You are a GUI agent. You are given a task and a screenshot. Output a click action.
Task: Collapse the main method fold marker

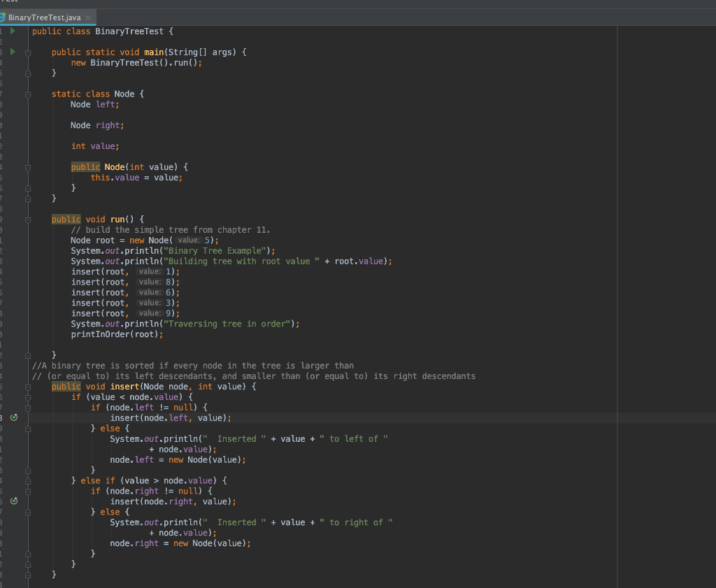point(28,53)
